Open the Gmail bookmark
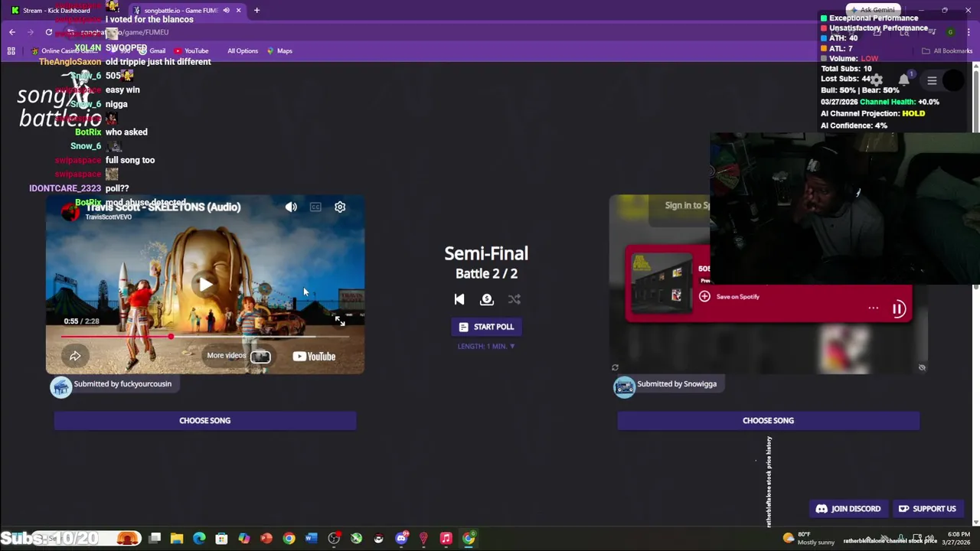The width and height of the screenshot is (980, 551). (152, 51)
